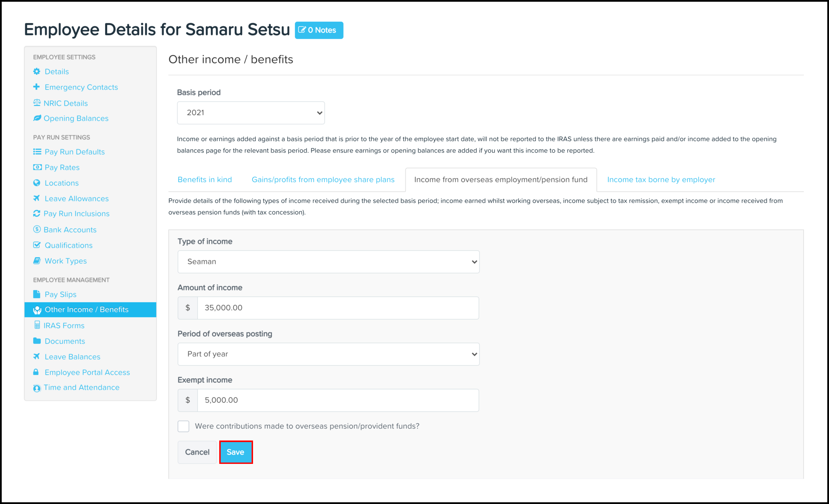This screenshot has width=829, height=504.
Task: Open Income tax borne by employer tab
Action: [x=661, y=180]
